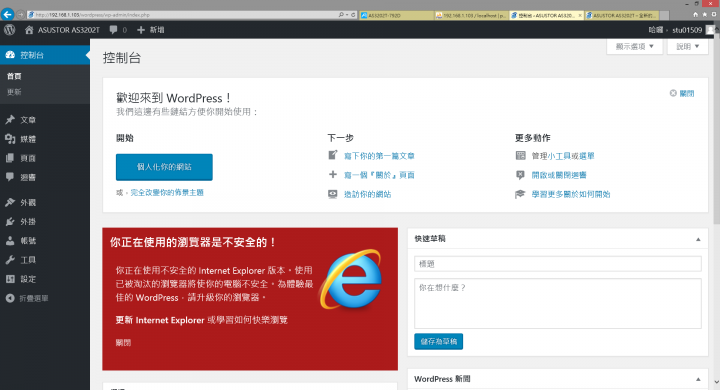The image size is (720, 390).
Task: Click the refresh icon in address bar
Action: [353, 15]
